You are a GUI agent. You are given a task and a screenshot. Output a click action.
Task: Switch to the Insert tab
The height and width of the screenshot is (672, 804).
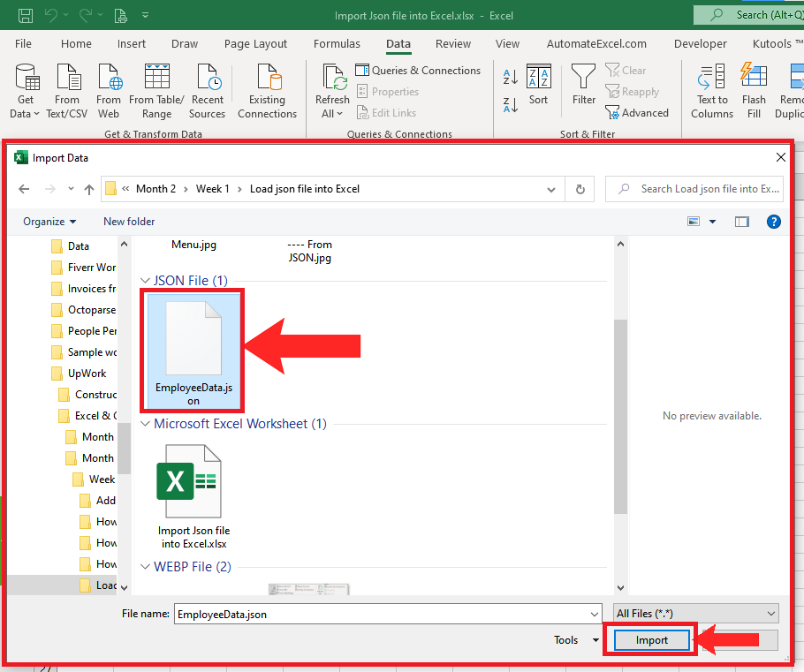132,43
